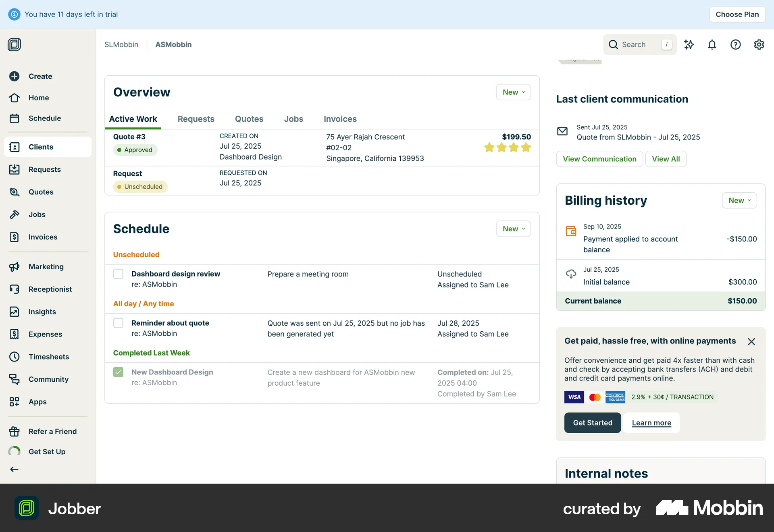Open the New dropdown in Overview
The height and width of the screenshot is (532, 774).
point(513,92)
